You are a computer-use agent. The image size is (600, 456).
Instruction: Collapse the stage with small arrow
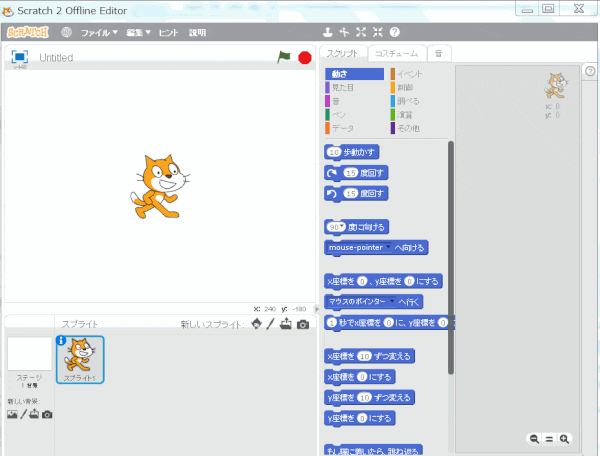pyautogui.click(x=316, y=309)
